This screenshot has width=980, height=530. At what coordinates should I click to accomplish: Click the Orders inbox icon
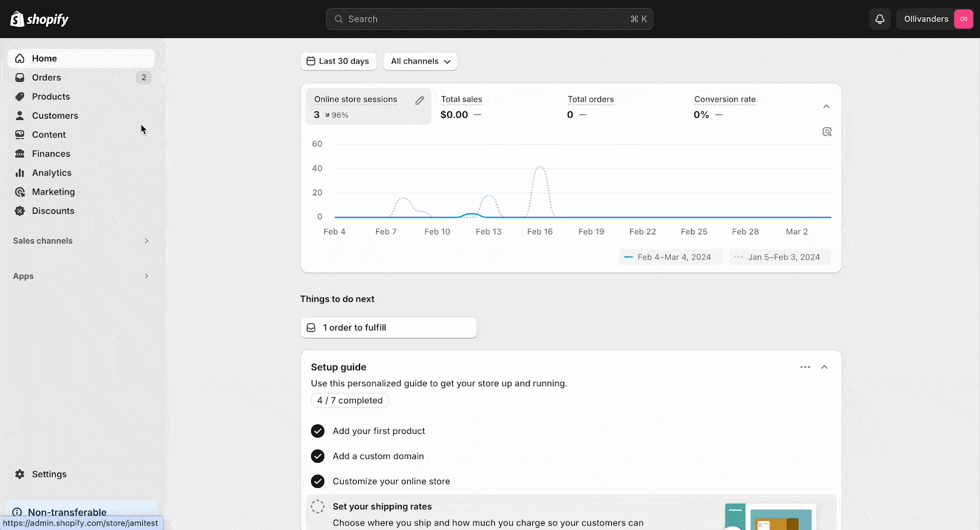point(20,78)
